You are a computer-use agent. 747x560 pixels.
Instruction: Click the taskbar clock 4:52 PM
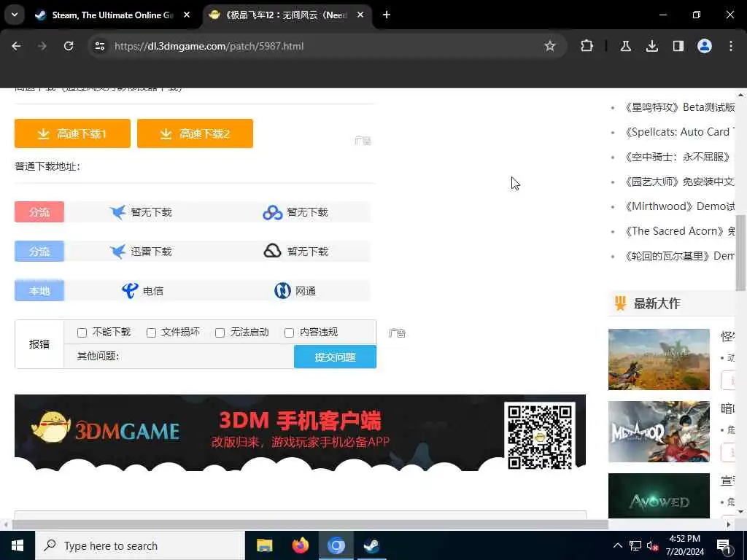click(x=684, y=545)
